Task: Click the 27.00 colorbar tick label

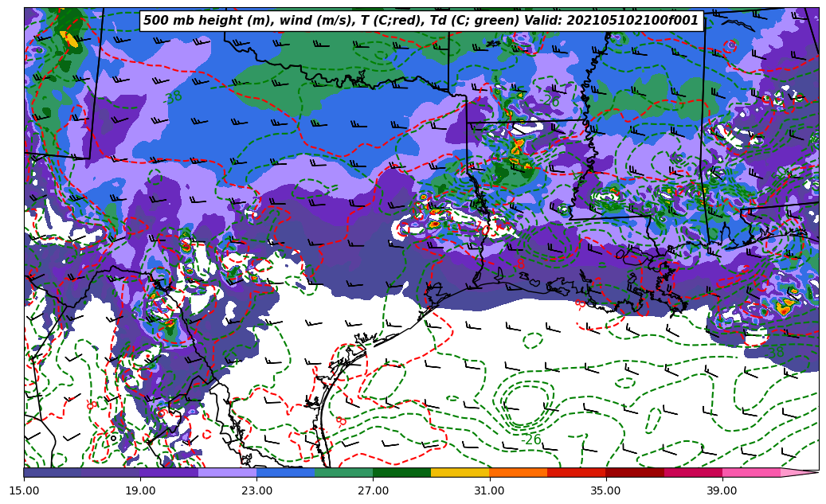Action: point(373,490)
